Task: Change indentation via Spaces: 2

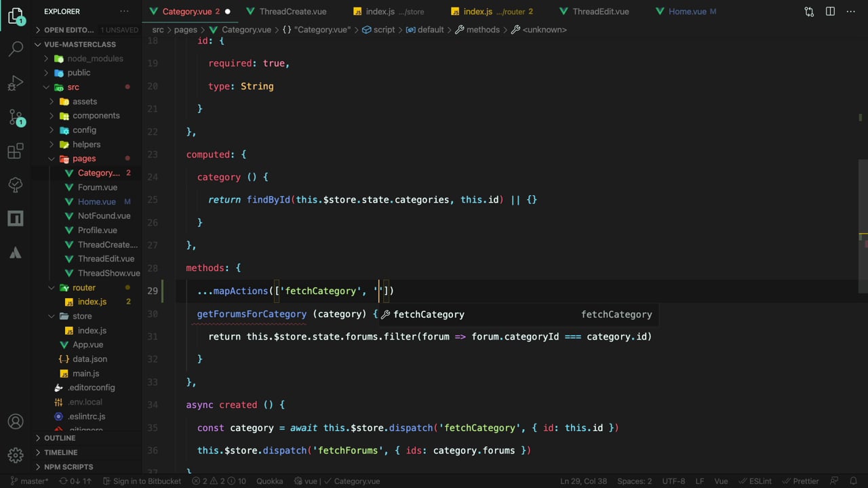Action: pos(635,481)
